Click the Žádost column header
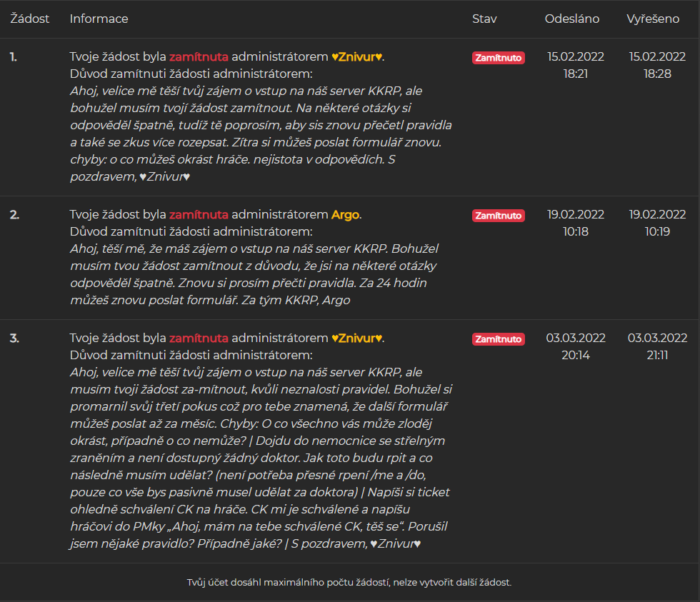 click(30, 19)
